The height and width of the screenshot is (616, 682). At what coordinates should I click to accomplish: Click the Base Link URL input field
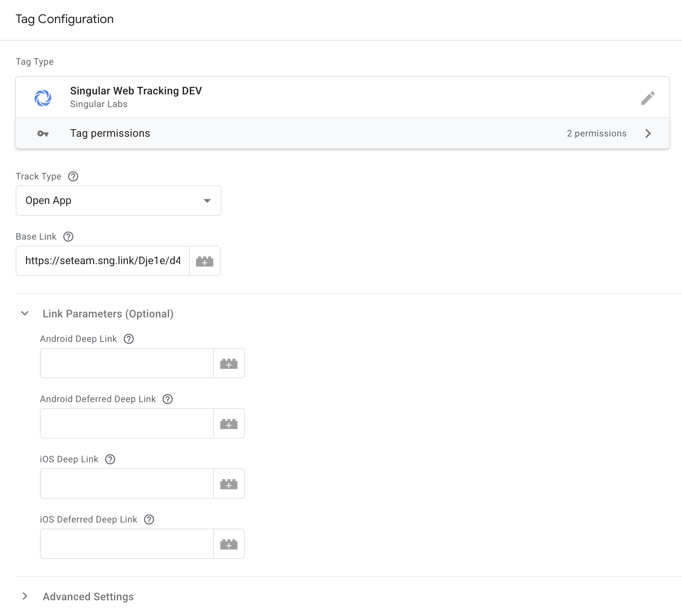(103, 261)
